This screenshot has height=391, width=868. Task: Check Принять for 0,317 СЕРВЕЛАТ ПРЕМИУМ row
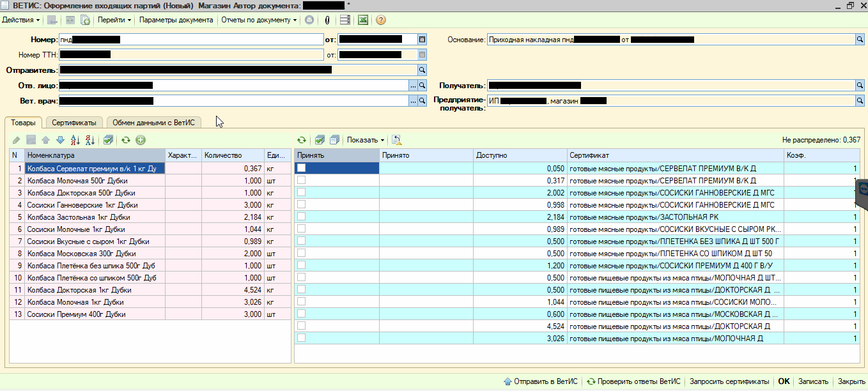click(x=302, y=180)
